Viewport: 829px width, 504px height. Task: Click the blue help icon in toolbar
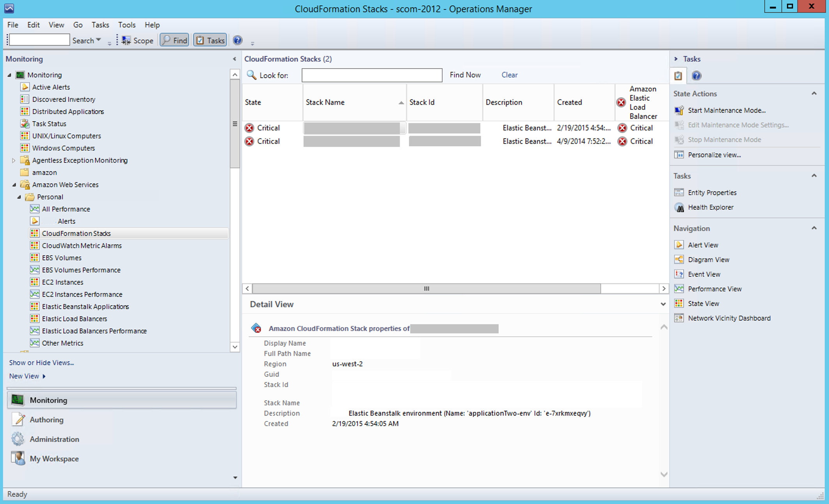[x=237, y=40]
